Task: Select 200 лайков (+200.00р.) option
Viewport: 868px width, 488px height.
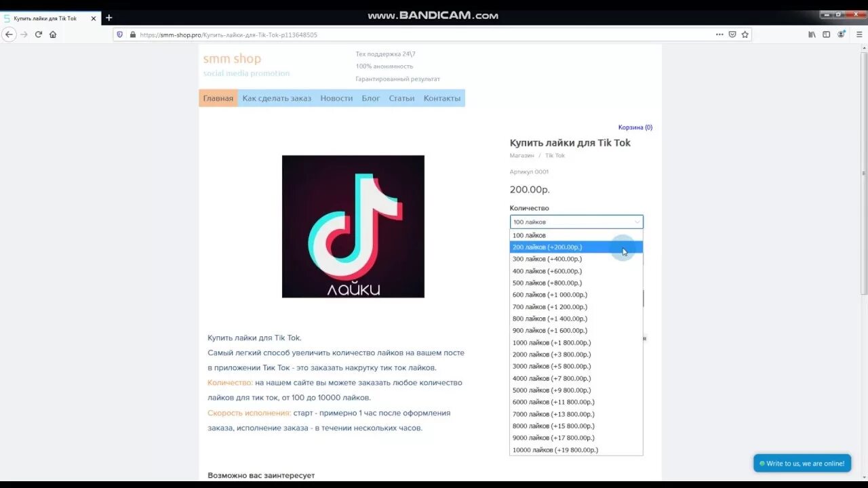Action: pos(576,247)
